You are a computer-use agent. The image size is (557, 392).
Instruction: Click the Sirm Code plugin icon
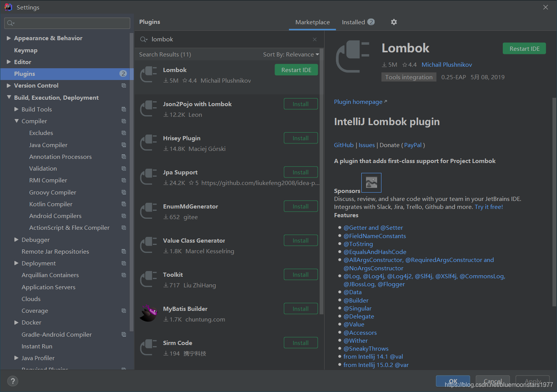(148, 347)
